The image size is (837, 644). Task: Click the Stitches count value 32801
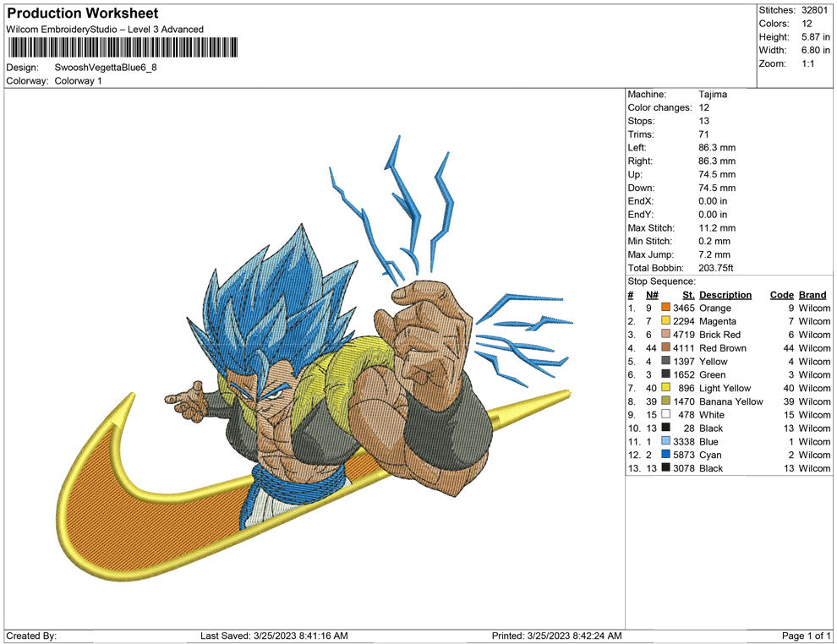point(815,10)
